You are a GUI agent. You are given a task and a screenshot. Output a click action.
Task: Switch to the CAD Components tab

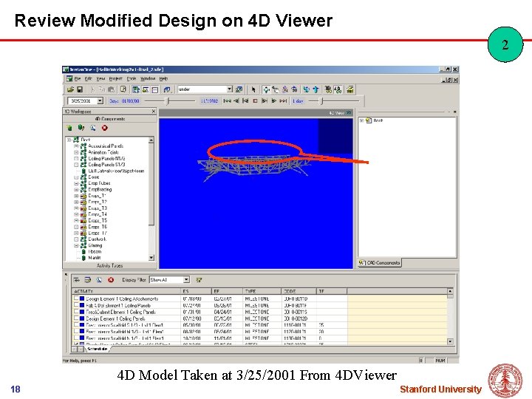[380, 262]
